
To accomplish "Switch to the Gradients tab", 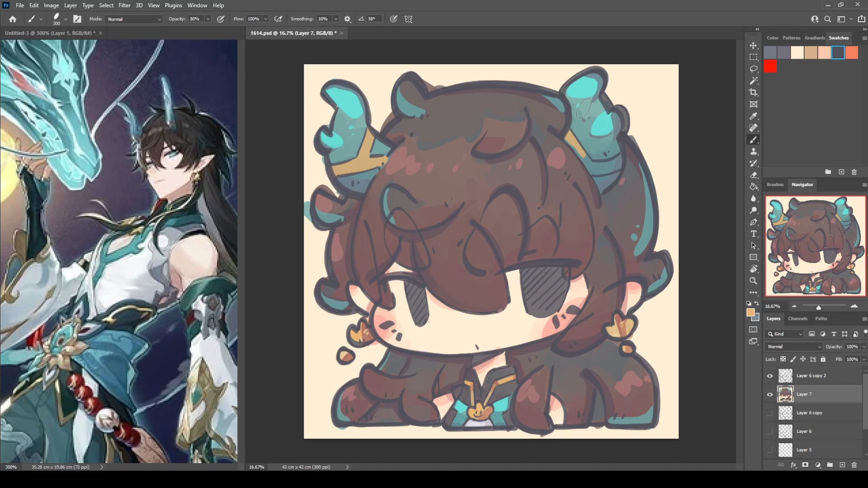I will 815,38.
